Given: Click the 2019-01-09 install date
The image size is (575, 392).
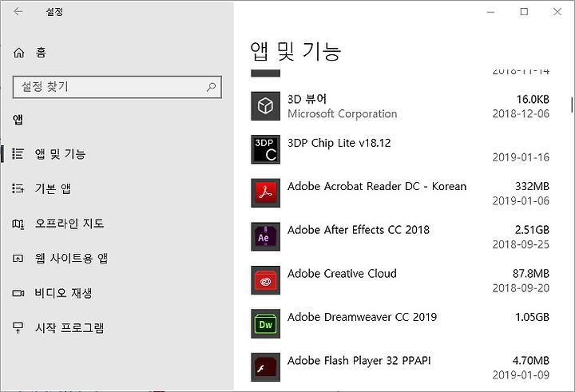Looking at the screenshot, I should click(x=521, y=375).
